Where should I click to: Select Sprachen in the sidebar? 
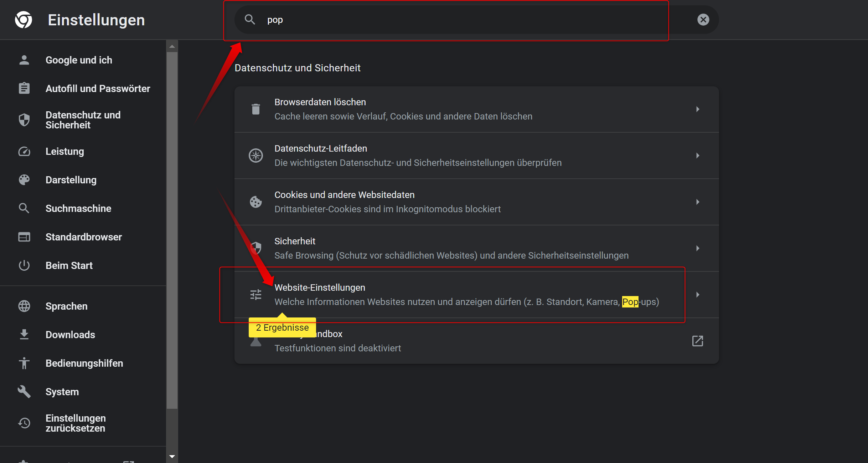coord(66,306)
